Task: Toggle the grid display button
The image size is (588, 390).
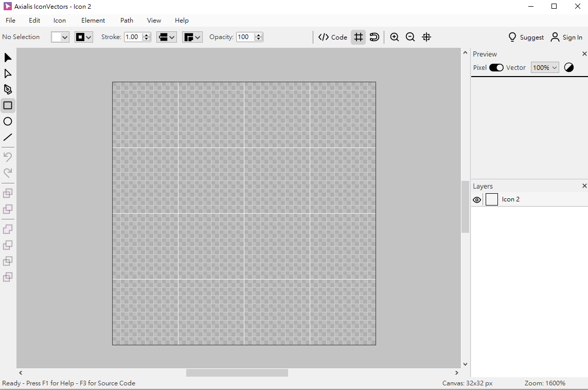Action: [x=359, y=37]
